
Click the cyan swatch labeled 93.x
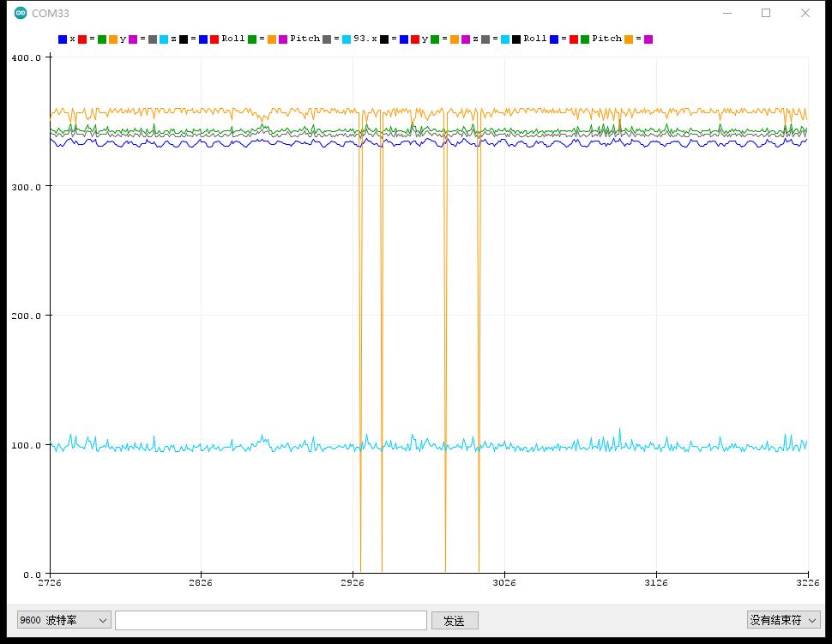[347, 39]
